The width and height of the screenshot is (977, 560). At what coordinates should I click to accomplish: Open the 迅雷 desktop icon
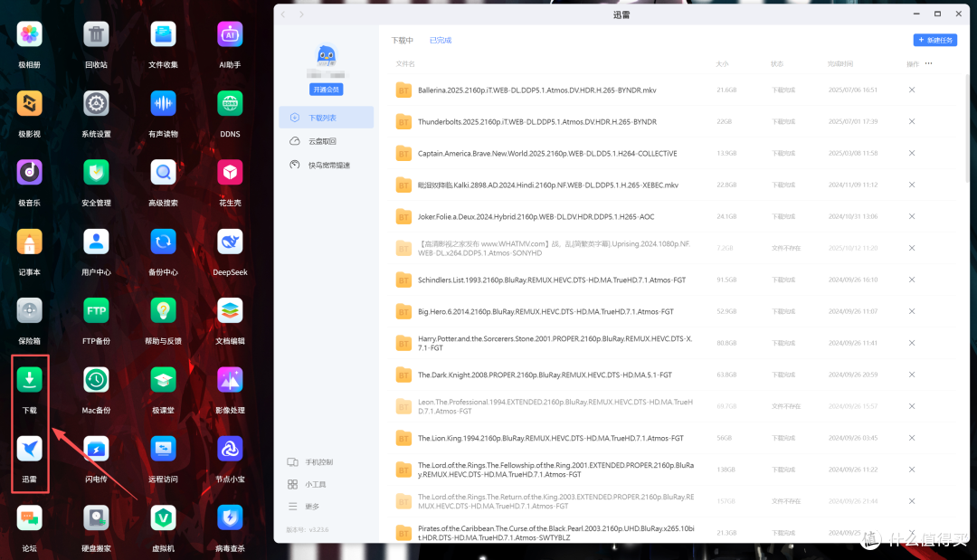[29, 450]
